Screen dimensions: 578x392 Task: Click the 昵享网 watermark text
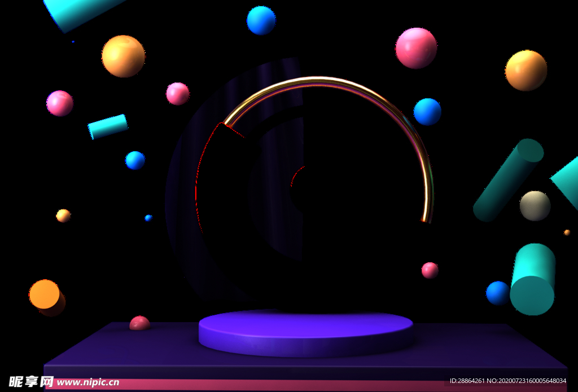[31, 382]
